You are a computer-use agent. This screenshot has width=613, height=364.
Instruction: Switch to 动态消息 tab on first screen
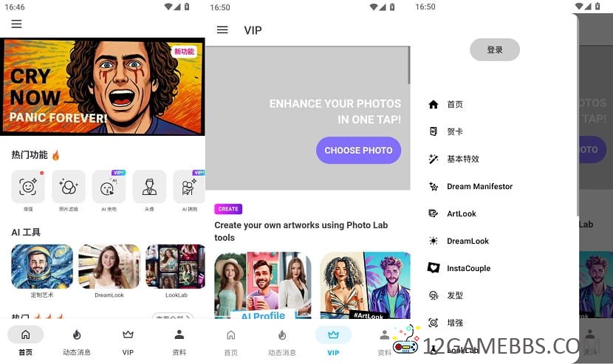point(77,342)
